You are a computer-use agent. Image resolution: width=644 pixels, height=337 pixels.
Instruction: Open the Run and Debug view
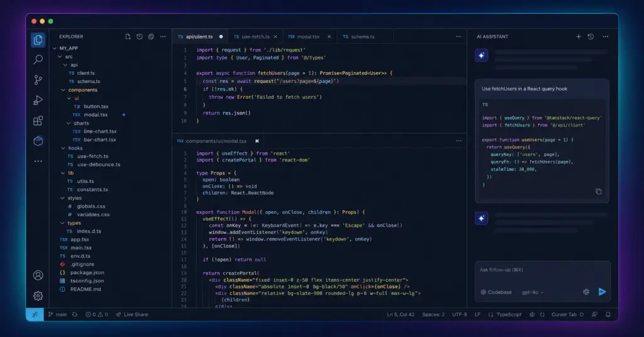pos(38,100)
